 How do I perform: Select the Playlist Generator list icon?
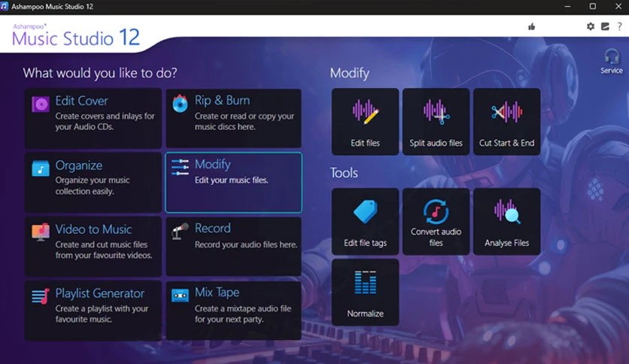tap(41, 296)
